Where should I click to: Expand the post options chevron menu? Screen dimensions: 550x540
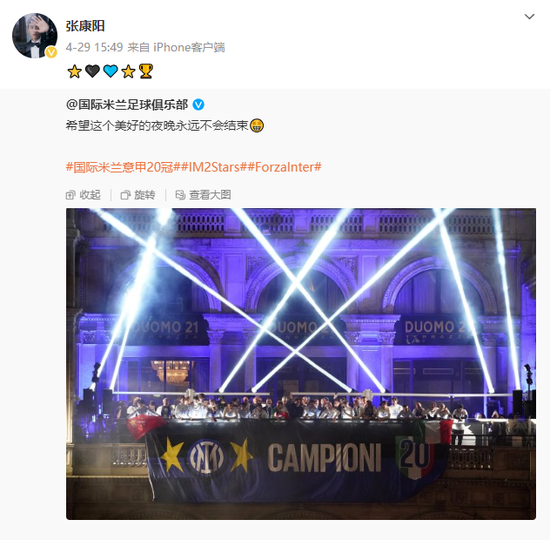(529, 16)
